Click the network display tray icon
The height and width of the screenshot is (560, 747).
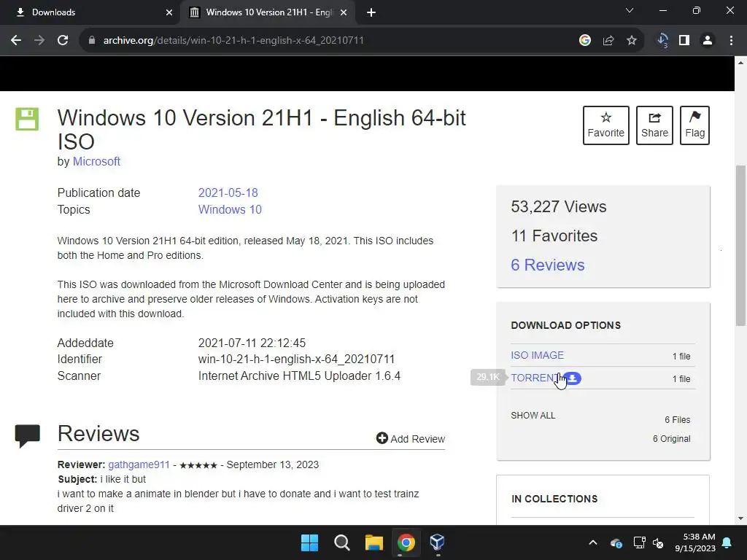pyautogui.click(x=639, y=542)
